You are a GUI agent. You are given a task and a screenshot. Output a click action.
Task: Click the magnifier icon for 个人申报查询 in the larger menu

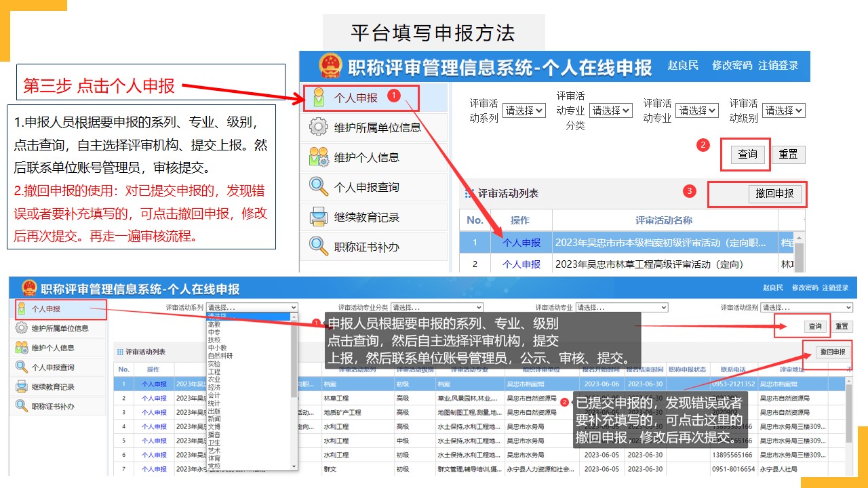pyautogui.click(x=318, y=186)
